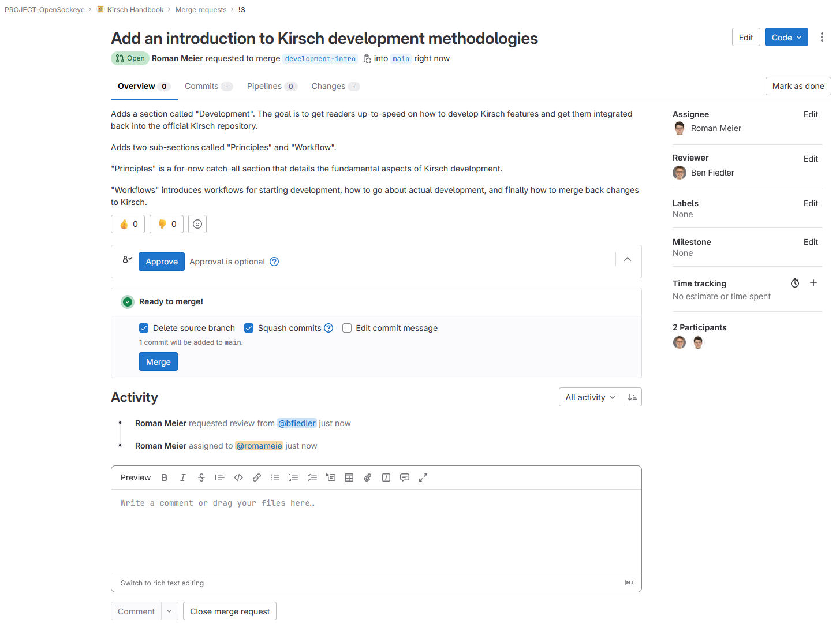Edit the Assignee

811,114
